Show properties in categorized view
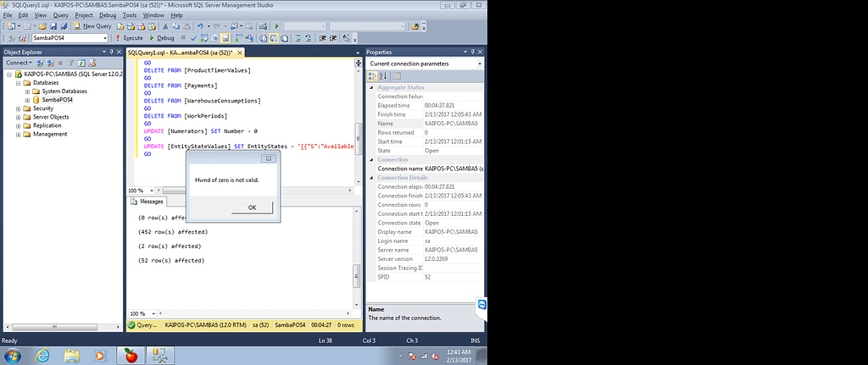The width and height of the screenshot is (868, 365). click(371, 76)
